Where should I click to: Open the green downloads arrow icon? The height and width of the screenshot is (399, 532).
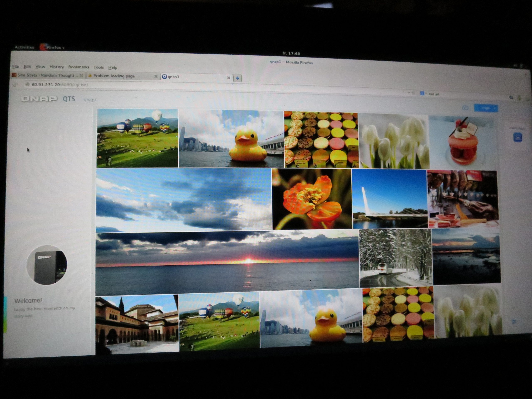pyautogui.click(x=520, y=98)
